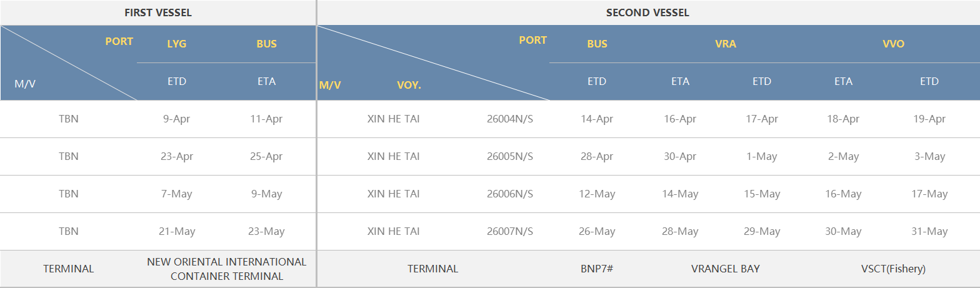Click the VOY. column label
Image resolution: width=980 pixels, height=288 pixels.
point(409,85)
